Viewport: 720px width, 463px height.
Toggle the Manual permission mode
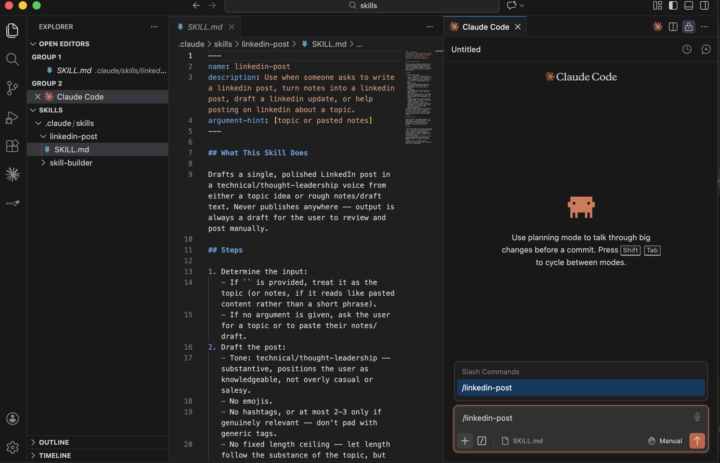click(664, 441)
